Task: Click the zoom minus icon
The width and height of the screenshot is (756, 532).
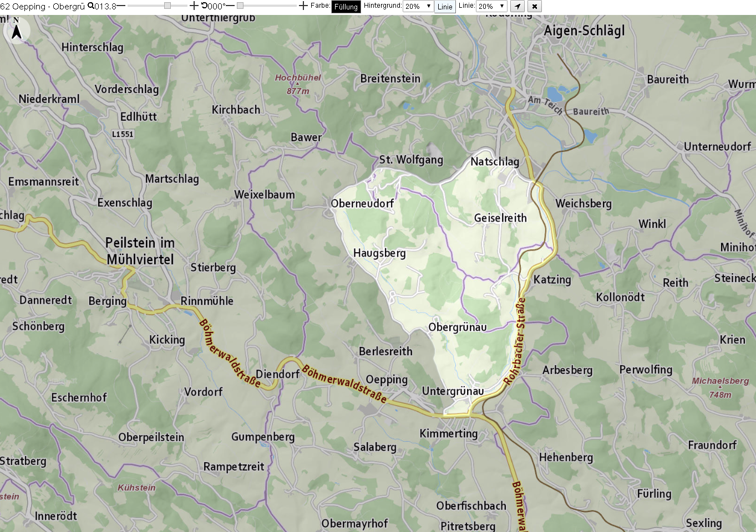Action: click(121, 6)
